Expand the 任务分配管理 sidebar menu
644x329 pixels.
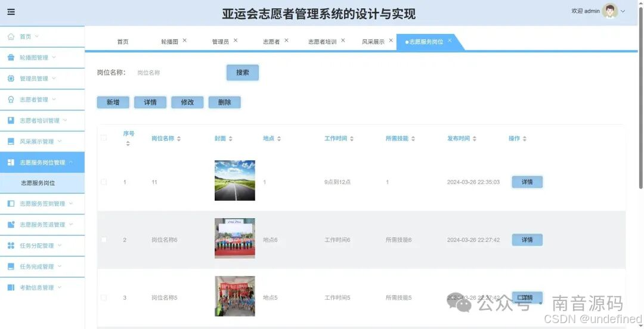(x=60, y=245)
